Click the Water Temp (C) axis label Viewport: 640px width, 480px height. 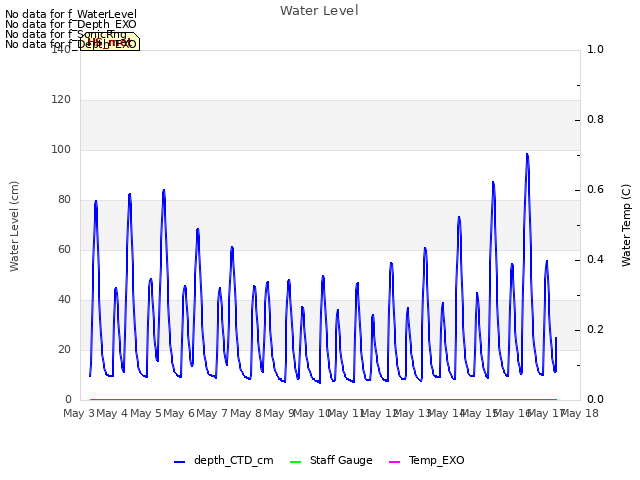pos(626,225)
